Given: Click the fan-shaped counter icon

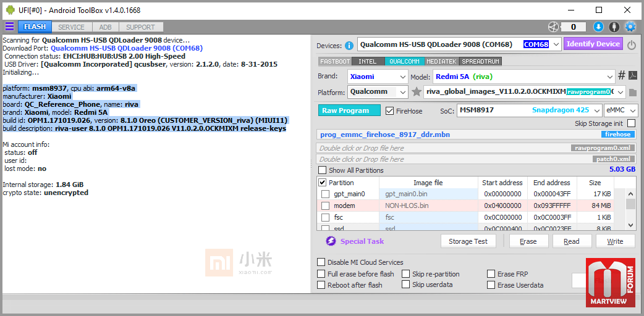Looking at the screenshot, I should click(553, 27).
